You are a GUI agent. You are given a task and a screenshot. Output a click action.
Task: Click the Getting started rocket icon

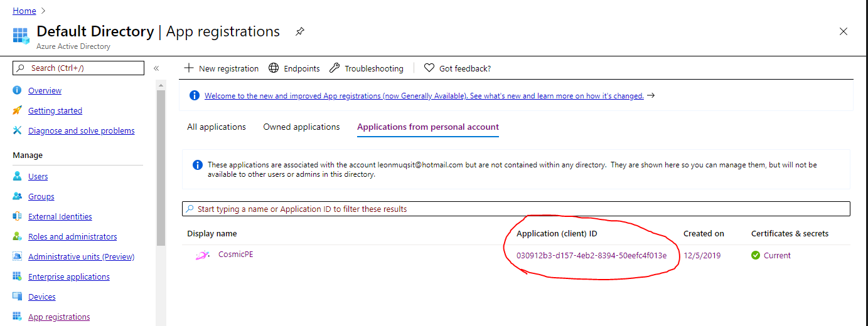(17, 110)
